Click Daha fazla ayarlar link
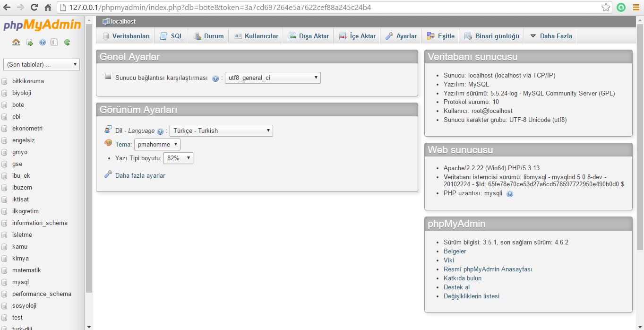 click(x=140, y=175)
